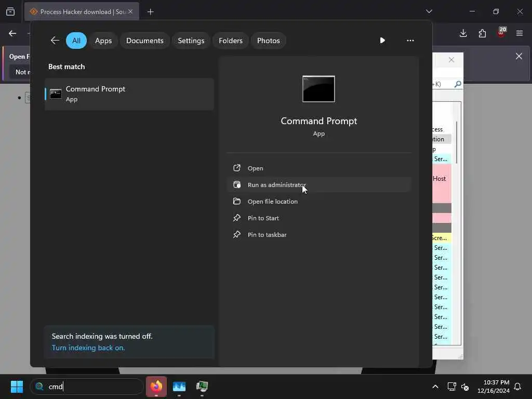Dismiss the Firefox notification bar with X

pyautogui.click(x=519, y=56)
